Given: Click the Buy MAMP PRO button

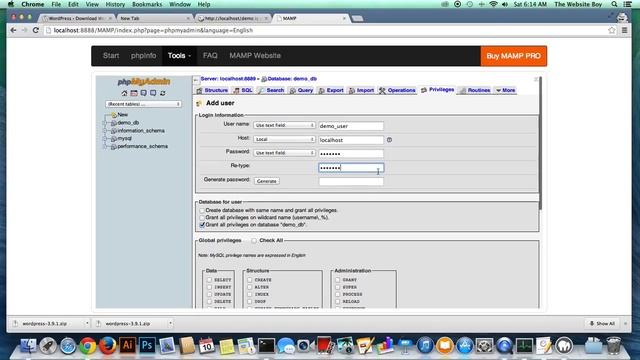Looking at the screenshot, I should click(513, 56).
